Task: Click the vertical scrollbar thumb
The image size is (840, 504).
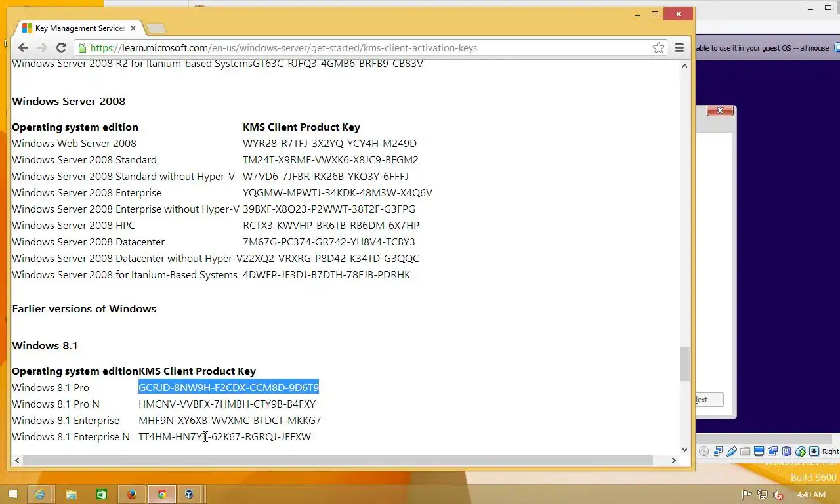Action: point(685,364)
